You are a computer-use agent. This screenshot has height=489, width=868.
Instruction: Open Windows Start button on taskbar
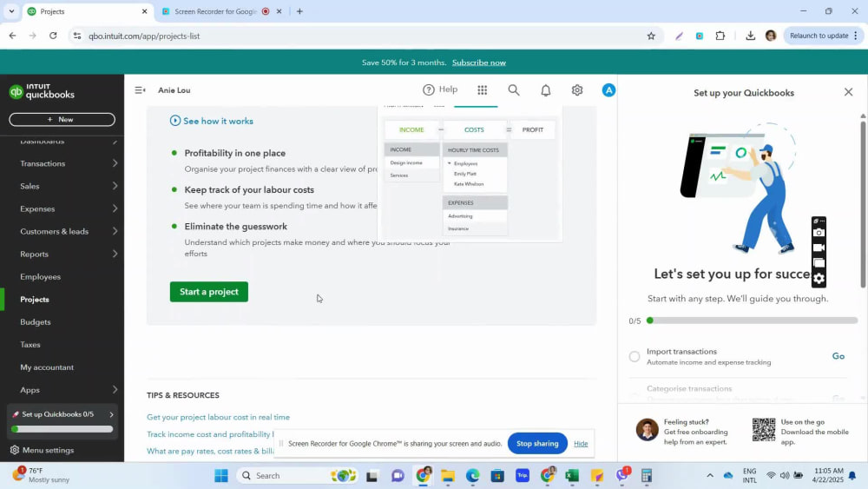pos(221,476)
